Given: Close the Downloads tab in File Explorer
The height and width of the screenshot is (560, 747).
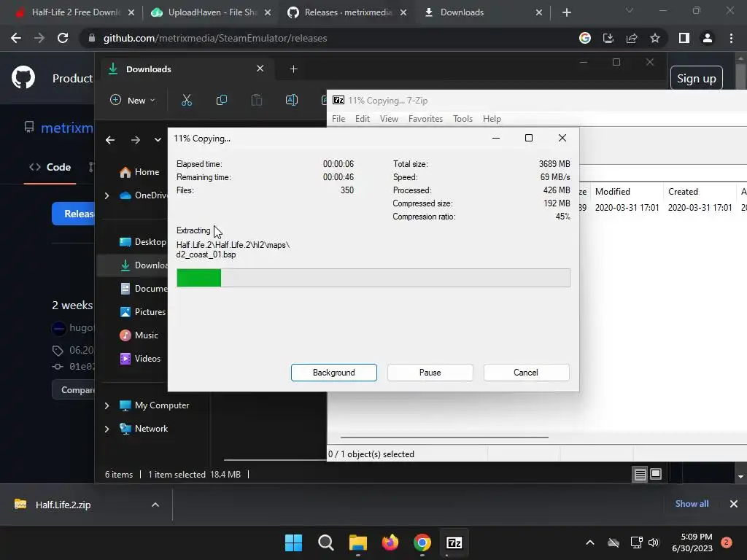Looking at the screenshot, I should (x=260, y=69).
